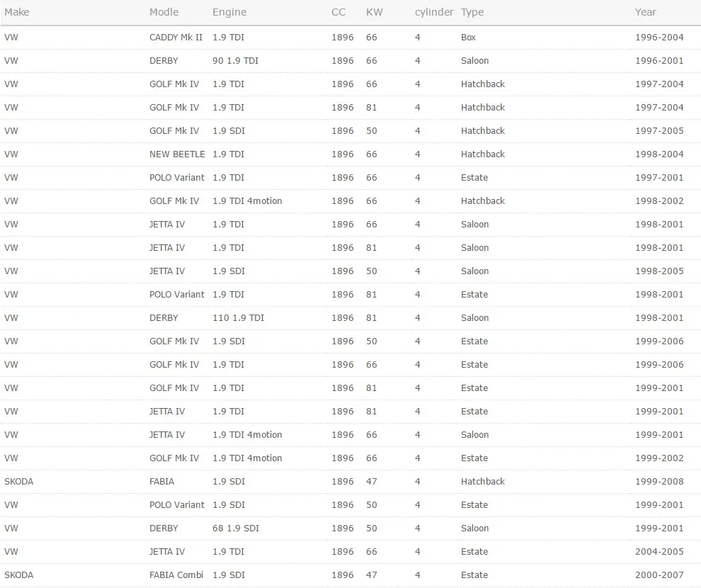Click Saloon in the 68 1.9 SDI row

point(475,528)
